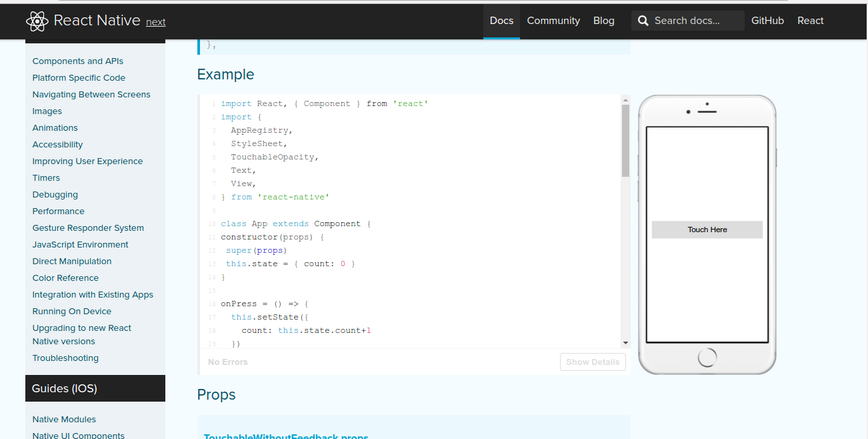Open Native Modules sidebar link
The image size is (868, 439).
click(64, 420)
